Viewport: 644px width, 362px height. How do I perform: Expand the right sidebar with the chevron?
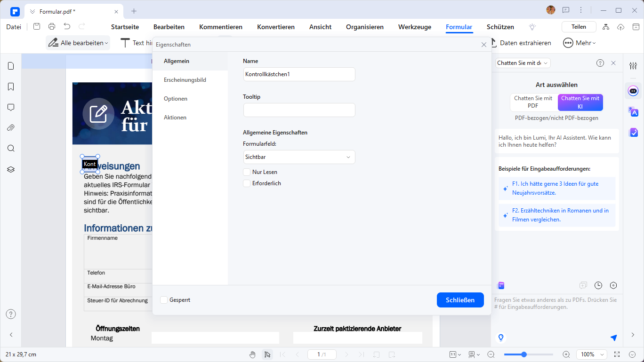tap(633, 335)
